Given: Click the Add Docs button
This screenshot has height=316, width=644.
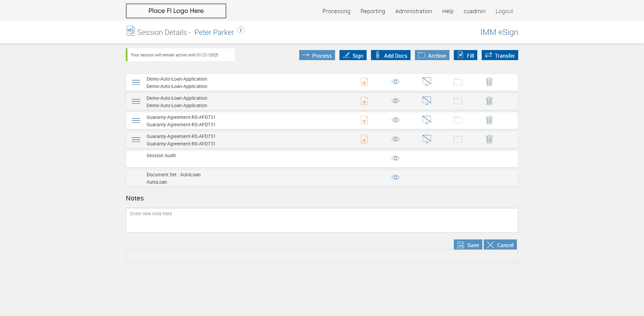Looking at the screenshot, I should [x=390, y=55].
